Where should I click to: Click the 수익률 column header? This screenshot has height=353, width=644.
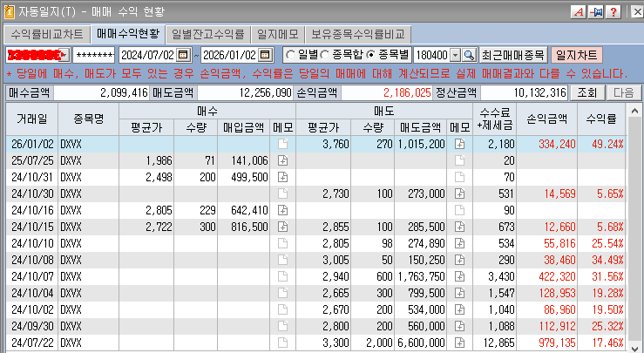pos(601,119)
